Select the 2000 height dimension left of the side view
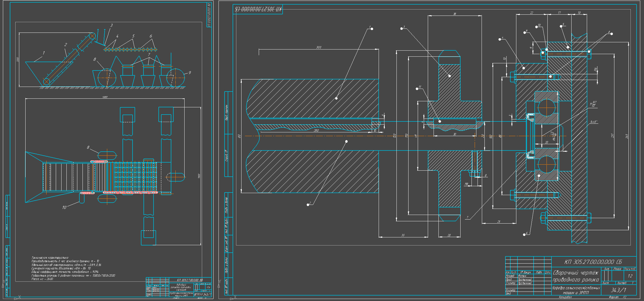 tap(18, 59)
